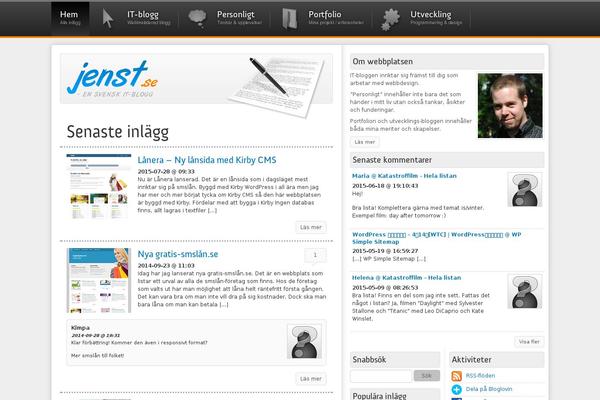Click the avatar beside Maria's comment
The width and height of the screenshot is (600, 400).
pyautogui.click(x=525, y=189)
